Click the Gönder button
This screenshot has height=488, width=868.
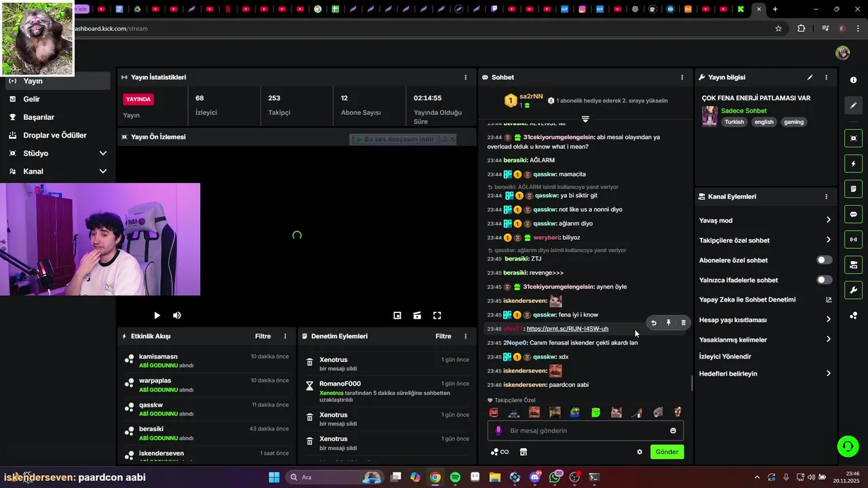667,452
